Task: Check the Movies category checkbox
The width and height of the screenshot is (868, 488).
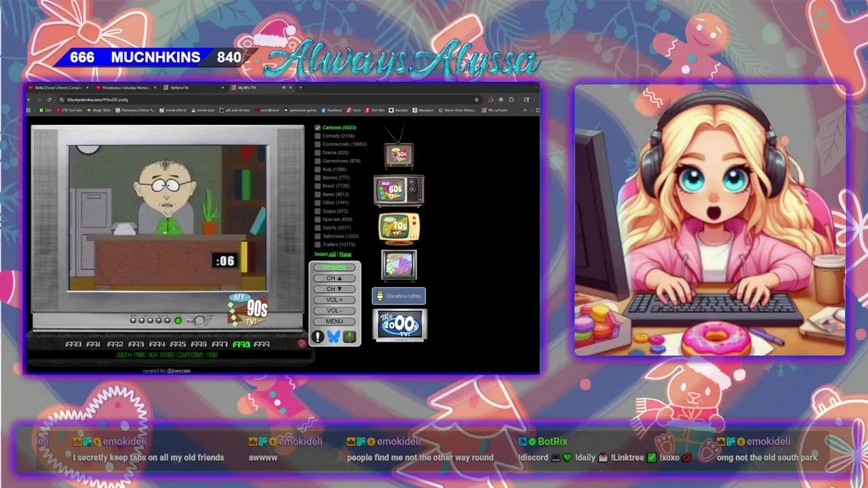Action: 317,178
